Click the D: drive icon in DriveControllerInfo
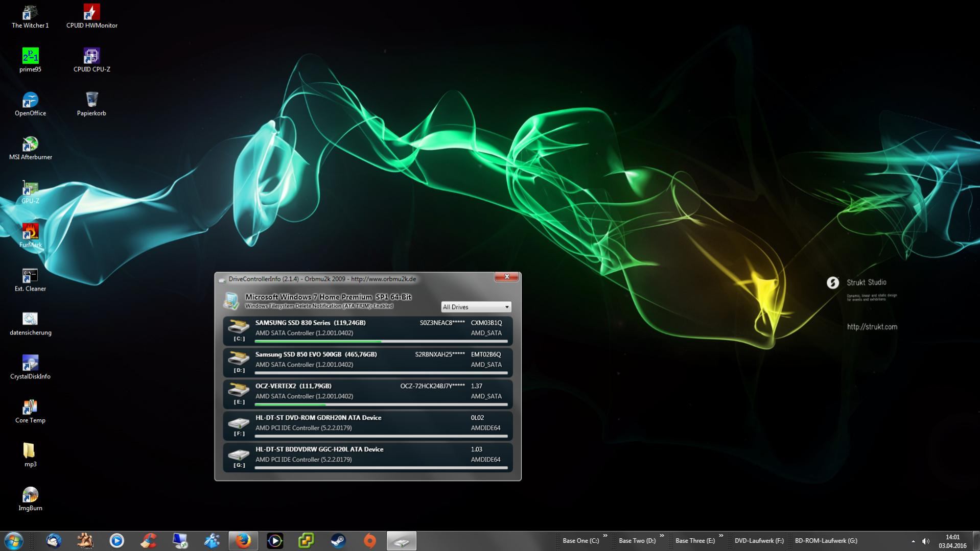Viewport: 980px width, 551px height. [x=239, y=358]
